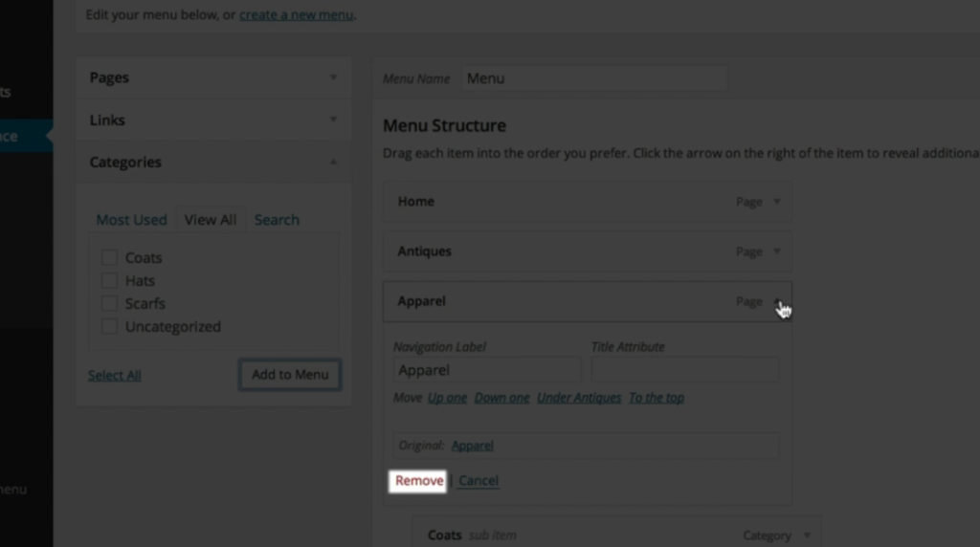980x547 pixels.
Task: Check the Coats category checkbox
Action: [109, 257]
